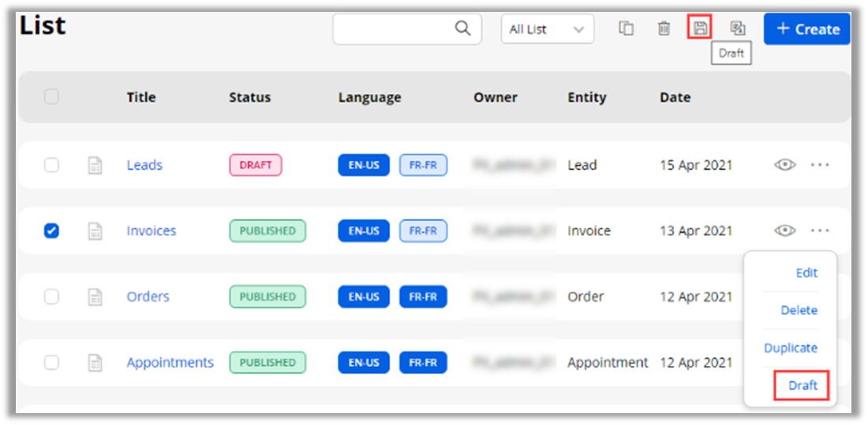Click document icon beside Orders
This screenshot has height=425, width=868.
tap(95, 297)
